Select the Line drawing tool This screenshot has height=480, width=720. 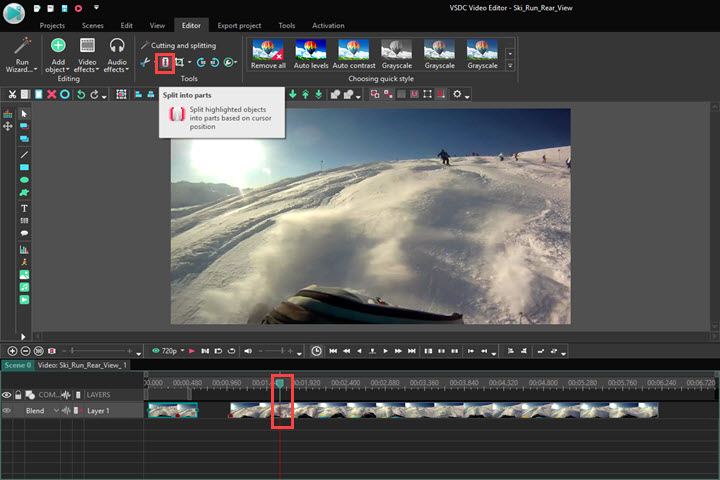pos(24,154)
